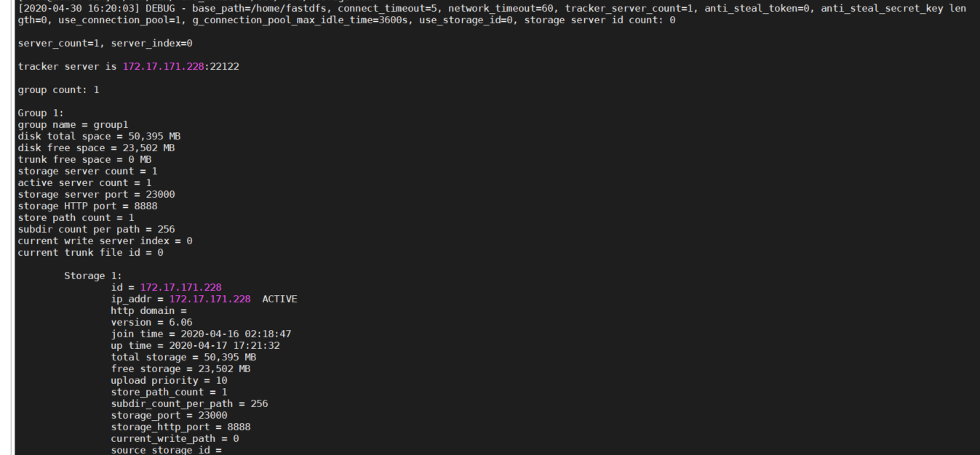Click the 'storage HTTP port = 8888' line
The image size is (980, 455).
(87, 206)
